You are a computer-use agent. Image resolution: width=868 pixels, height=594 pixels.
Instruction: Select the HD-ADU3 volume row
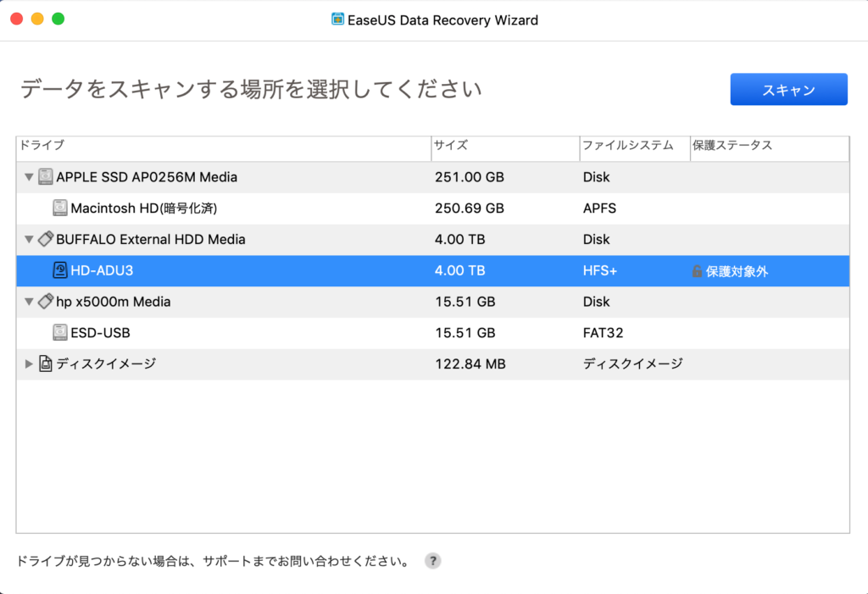pyautogui.click(x=433, y=270)
